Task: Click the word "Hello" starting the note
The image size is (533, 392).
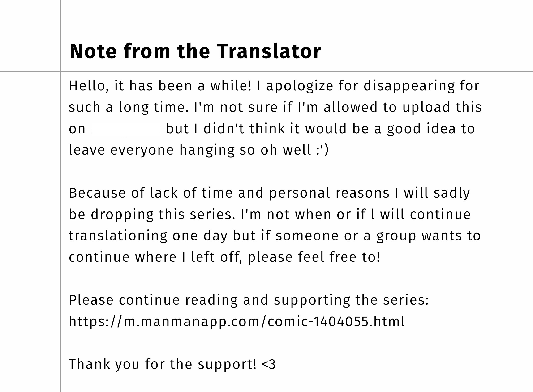Action: pyautogui.click(x=87, y=86)
